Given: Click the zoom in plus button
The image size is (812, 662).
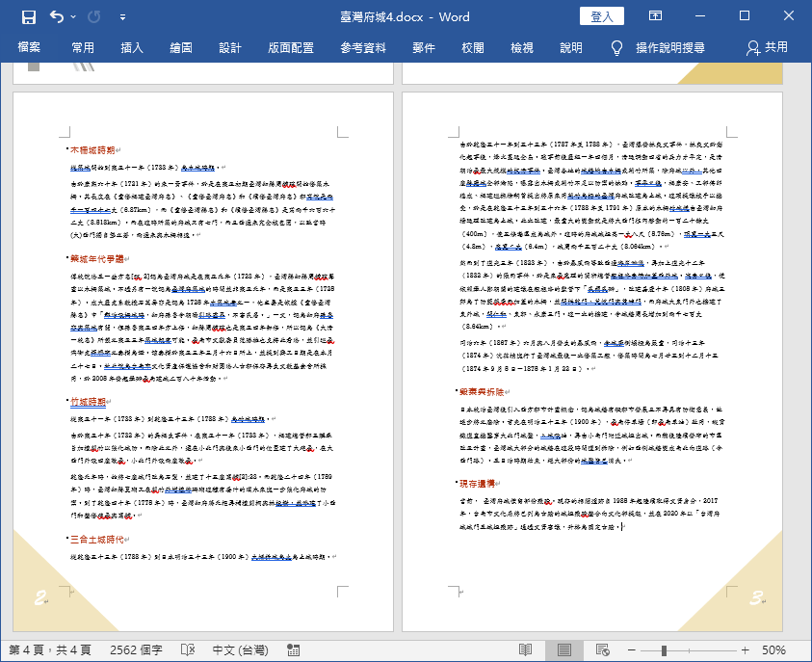Looking at the screenshot, I should click(x=746, y=650).
